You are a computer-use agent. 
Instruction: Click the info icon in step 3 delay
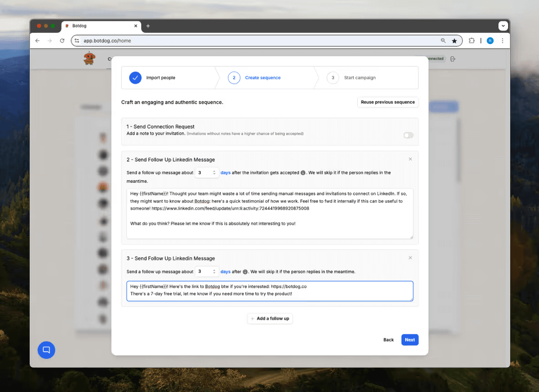point(245,272)
